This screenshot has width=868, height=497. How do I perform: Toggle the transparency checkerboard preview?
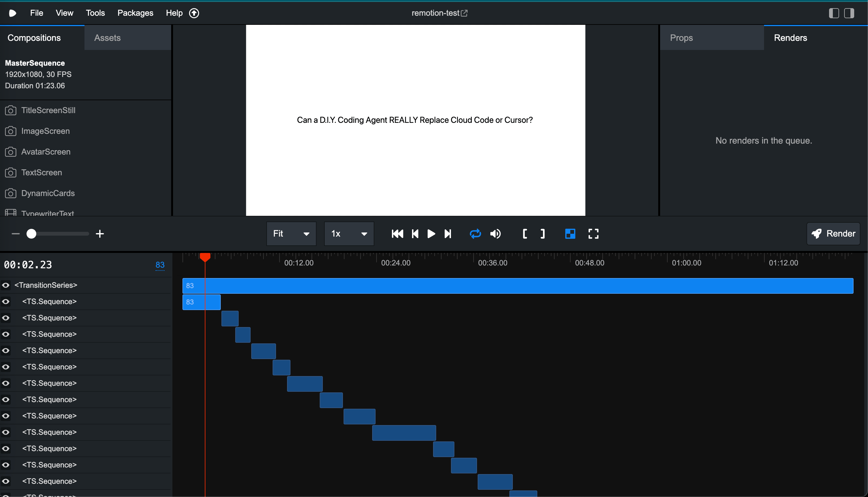(x=570, y=233)
